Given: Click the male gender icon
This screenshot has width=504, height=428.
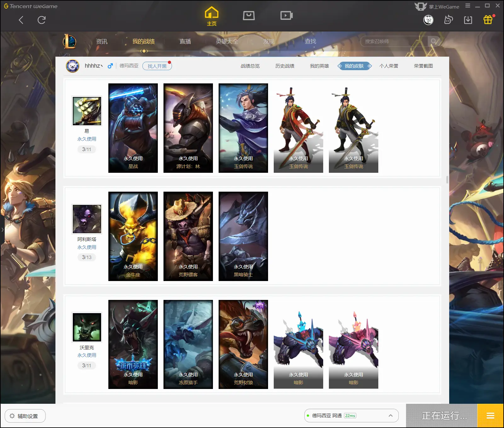Looking at the screenshot, I should [x=110, y=66].
